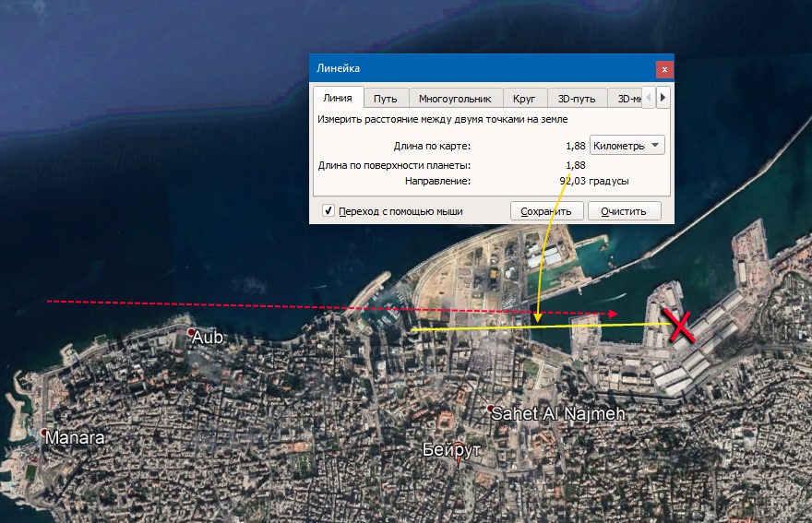Open the Путь tab
The height and width of the screenshot is (523, 812).
tap(386, 99)
